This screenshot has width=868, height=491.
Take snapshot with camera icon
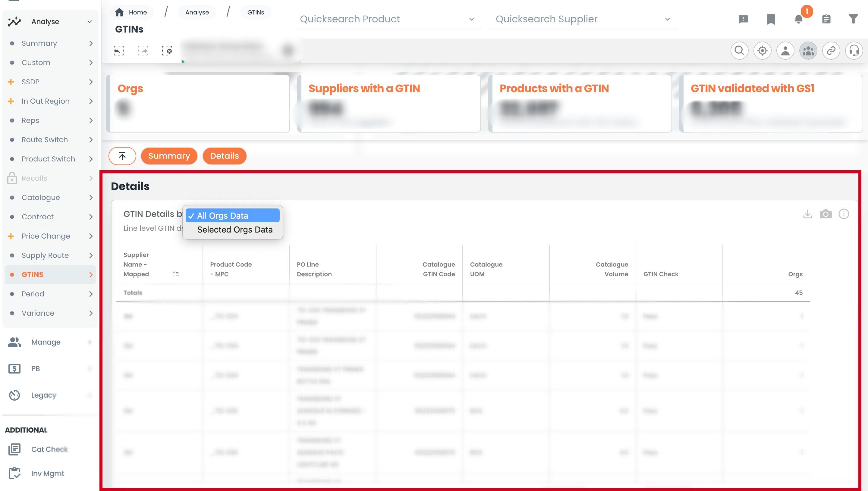pyautogui.click(x=826, y=214)
